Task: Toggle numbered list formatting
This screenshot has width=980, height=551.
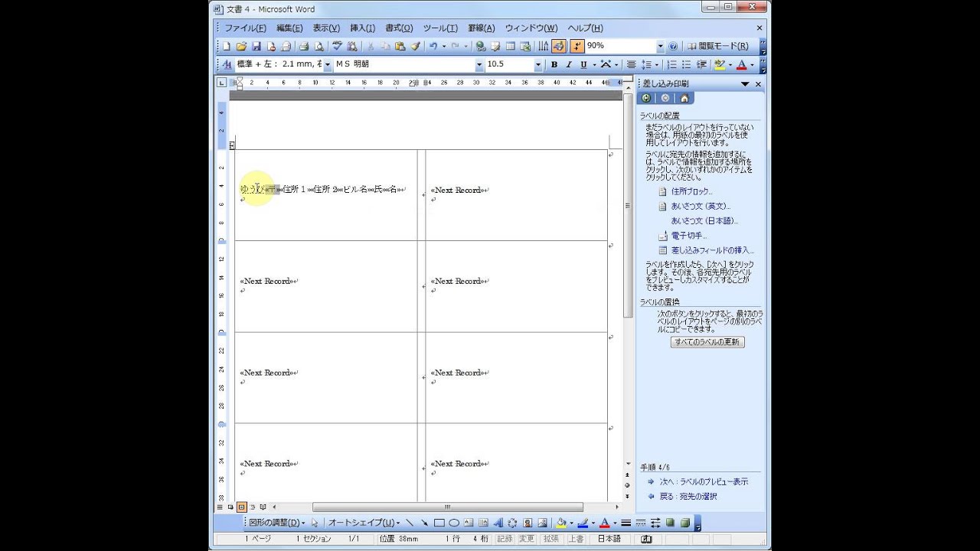Action: pos(671,65)
